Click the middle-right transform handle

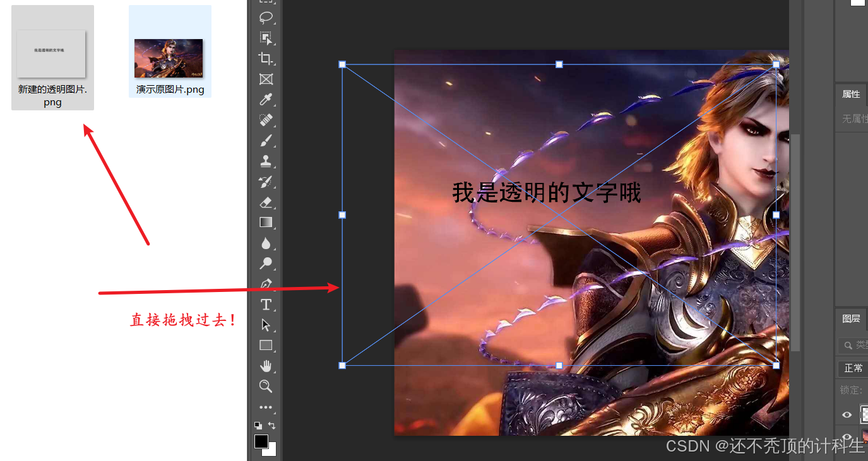coord(776,215)
